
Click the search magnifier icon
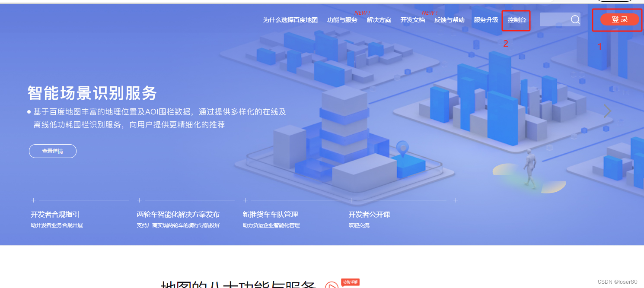pyautogui.click(x=575, y=19)
